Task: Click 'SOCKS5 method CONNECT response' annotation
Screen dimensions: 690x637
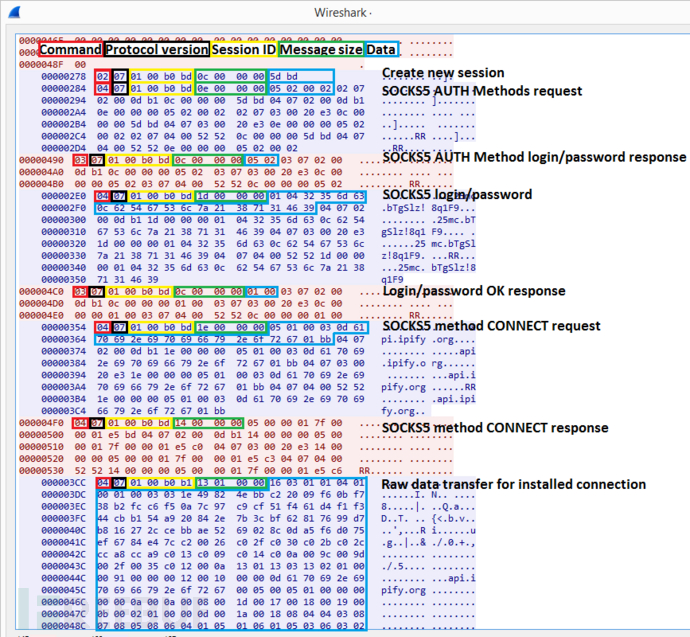Action: pos(495,428)
